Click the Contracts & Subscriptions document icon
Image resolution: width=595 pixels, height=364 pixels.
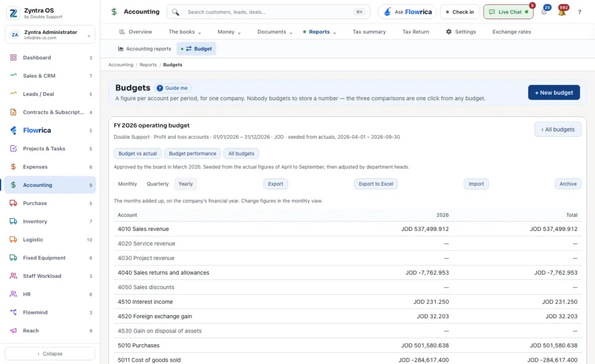pos(13,112)
